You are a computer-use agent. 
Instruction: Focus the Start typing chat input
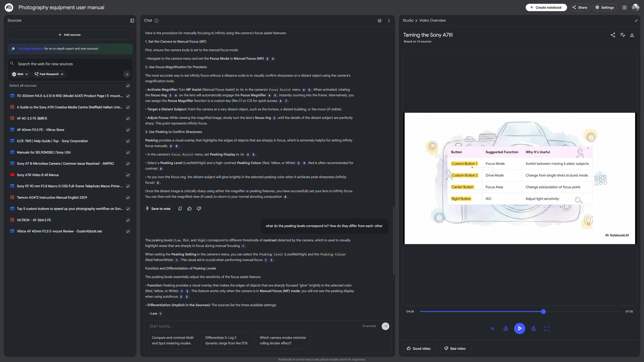tap(254, 326)
